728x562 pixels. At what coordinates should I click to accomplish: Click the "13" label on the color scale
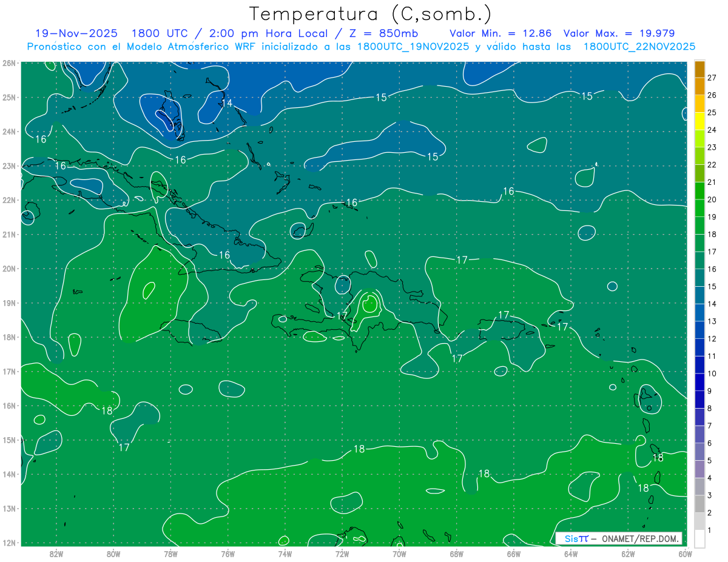tap(712, 321)
